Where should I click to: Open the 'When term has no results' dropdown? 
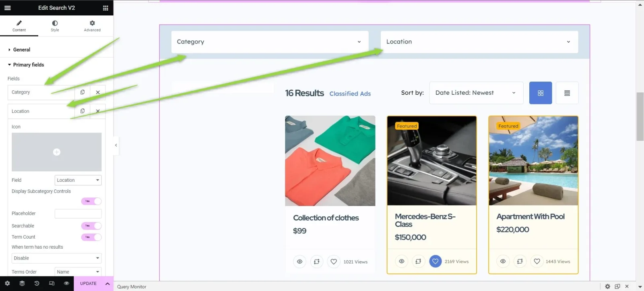[56, 258]
